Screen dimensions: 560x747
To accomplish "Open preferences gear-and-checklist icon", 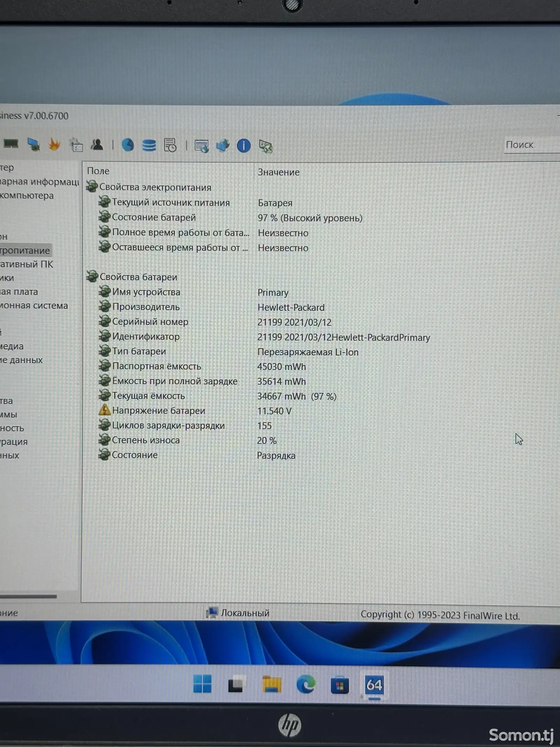I will coord(76,145).
